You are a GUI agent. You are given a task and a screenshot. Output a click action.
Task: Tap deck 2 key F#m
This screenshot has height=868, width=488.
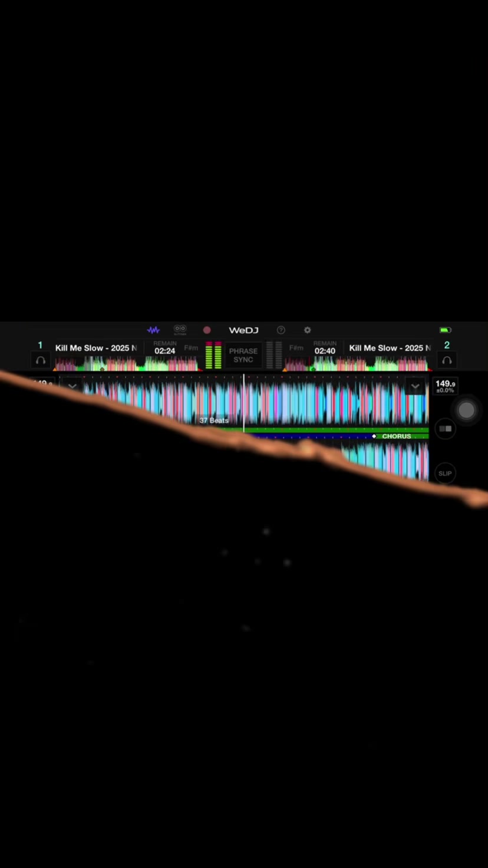pyautogui.click(x=296, y=348)
